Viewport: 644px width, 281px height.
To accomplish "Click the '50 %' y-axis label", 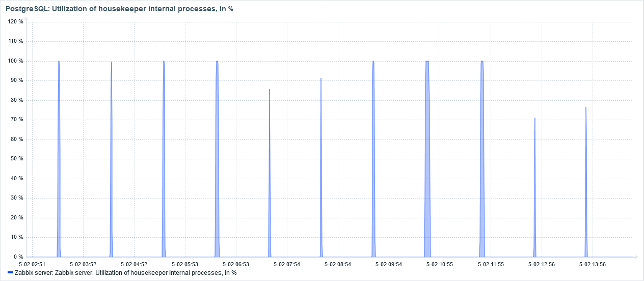I will pos(17,159).
